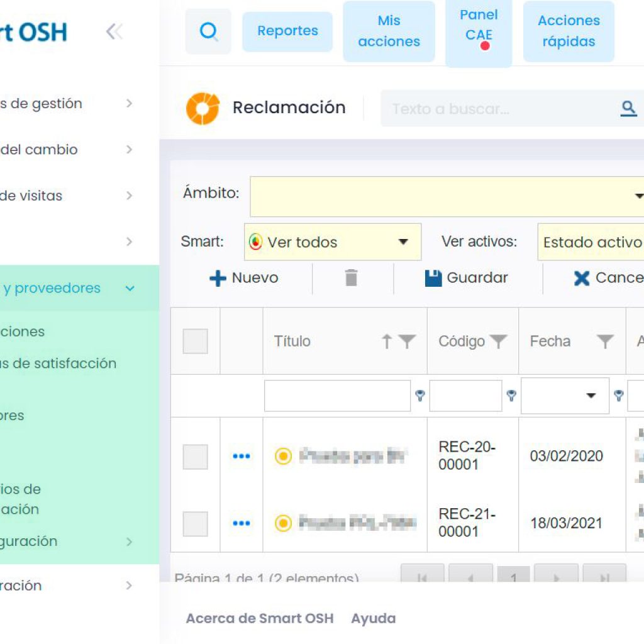Click the Título filter input field
This screenshot has width=644, height=644.
337,396
